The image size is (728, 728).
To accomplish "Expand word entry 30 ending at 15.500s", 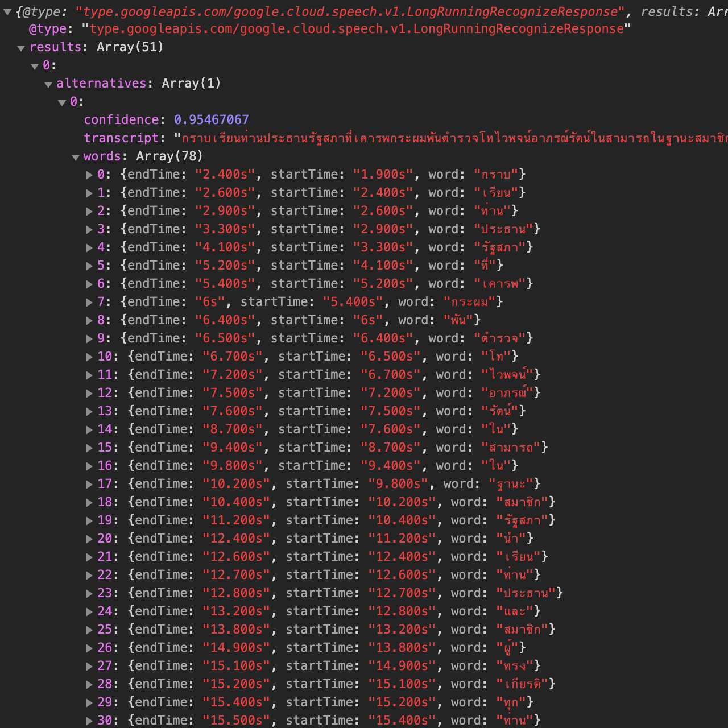I will [x=89, y=721].
